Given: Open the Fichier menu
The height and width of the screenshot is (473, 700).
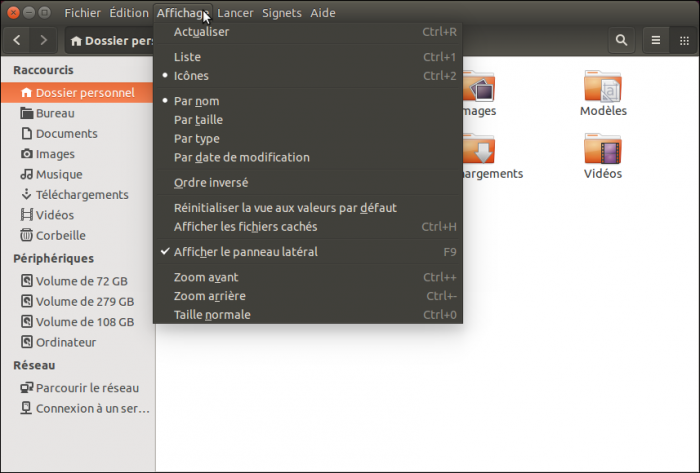Looking at the screenshot, I should click(82, 13).
